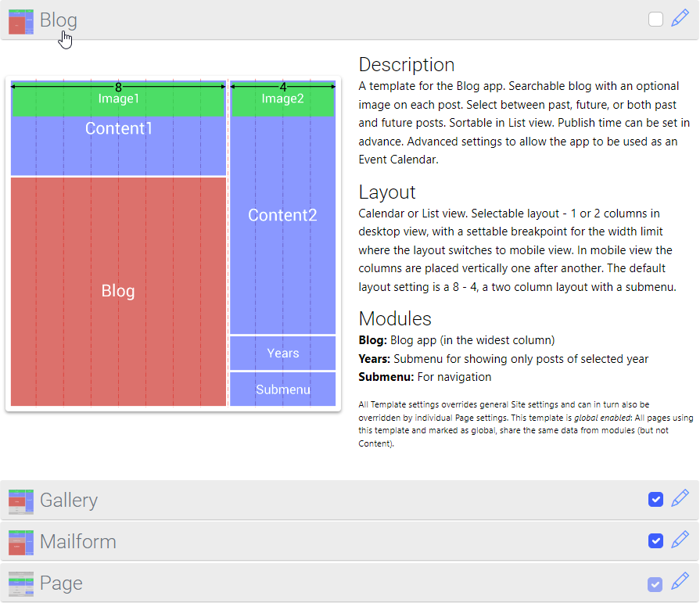The height and width of the screenshot is (603, 700).
Task: Toggle the Mailform template checkbox
Action: point(656,541)
